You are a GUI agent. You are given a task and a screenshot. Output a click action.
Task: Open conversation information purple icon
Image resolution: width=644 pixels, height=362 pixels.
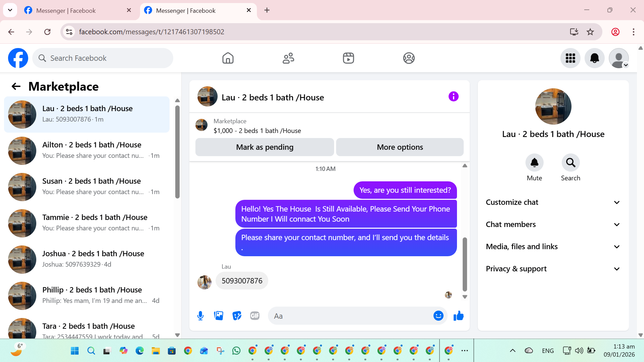click(454, 97)
